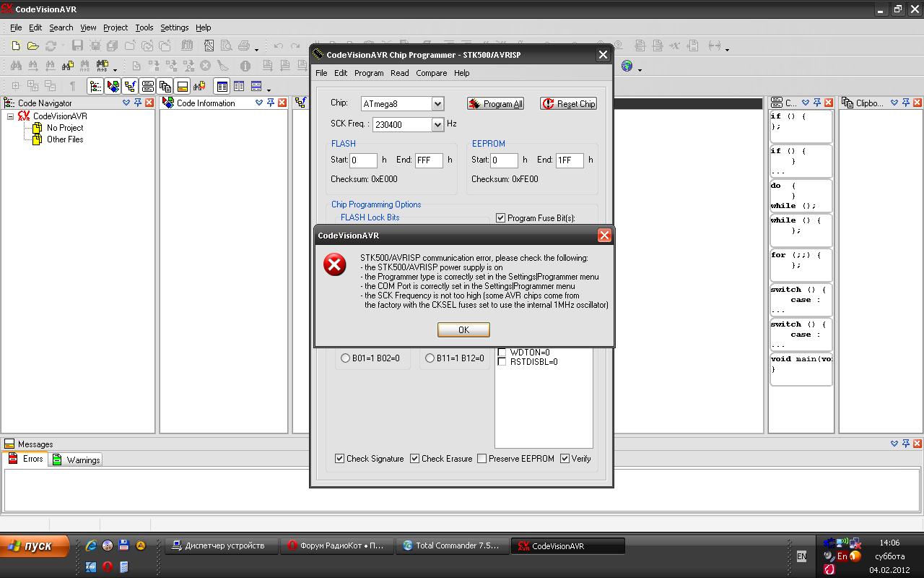Screen dimensions: 924x578
Task: Click the red error icon in dialog
Action: coord(334,265)
